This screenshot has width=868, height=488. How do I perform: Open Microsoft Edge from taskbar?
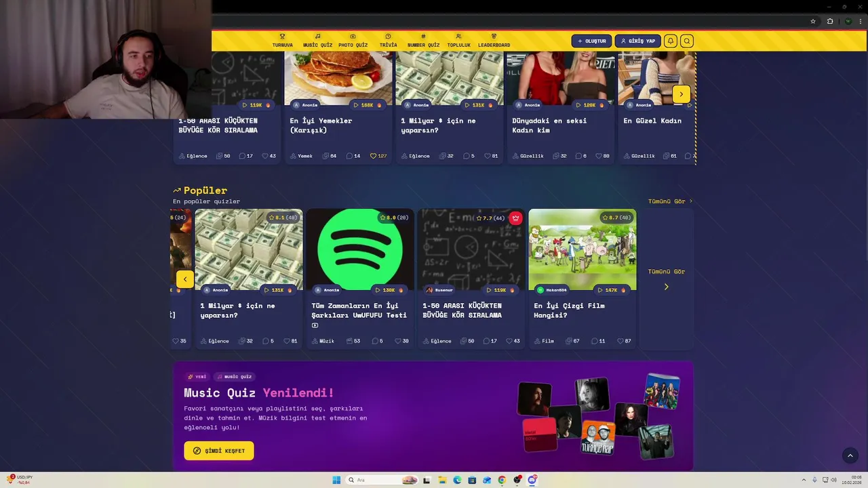click(457, 480)
